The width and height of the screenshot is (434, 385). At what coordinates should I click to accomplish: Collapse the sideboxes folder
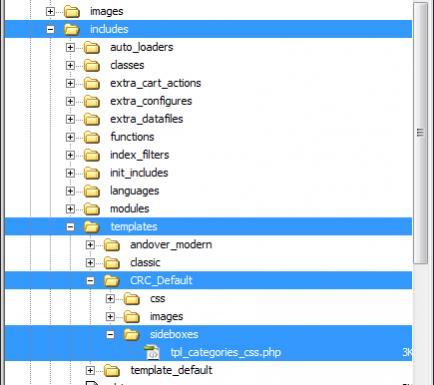[110, 334]
